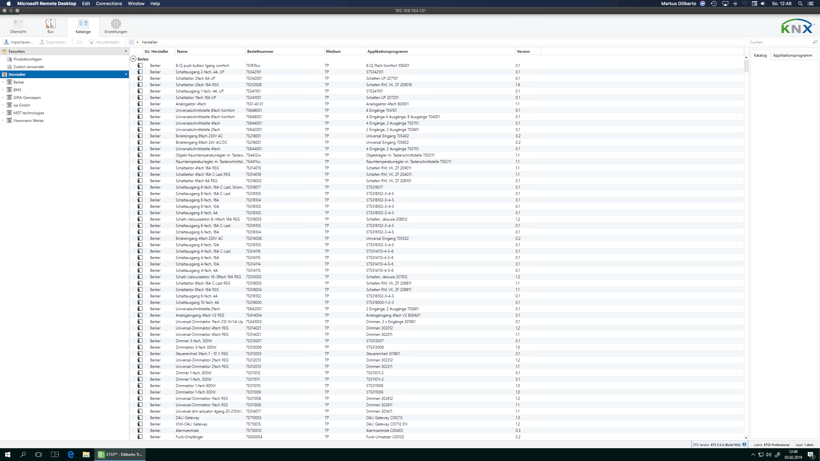Expand the Viessmann Werke tree node arrow

(x=3, y=121)
